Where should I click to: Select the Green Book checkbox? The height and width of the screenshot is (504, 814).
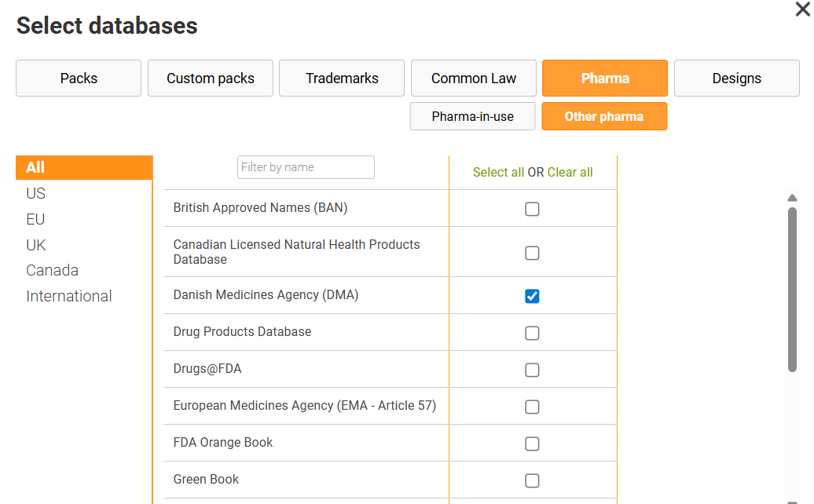[x=532, y=480]
